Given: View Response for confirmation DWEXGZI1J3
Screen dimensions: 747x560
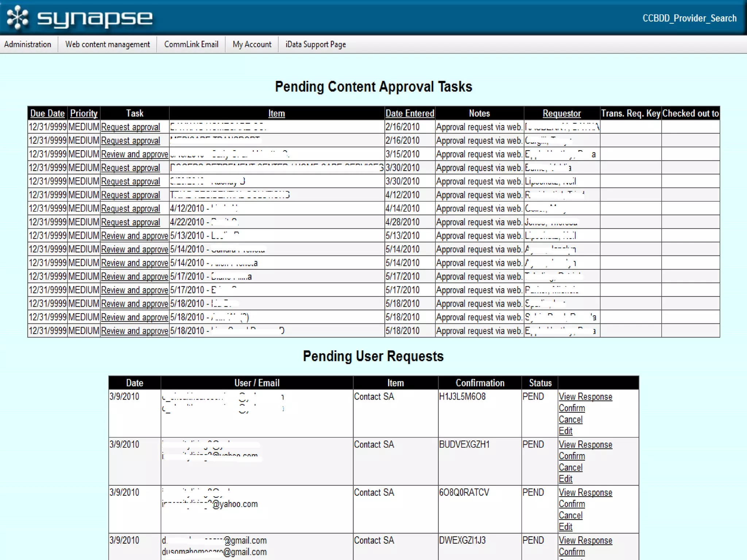Looking at the screenshot, I should 585,540.
